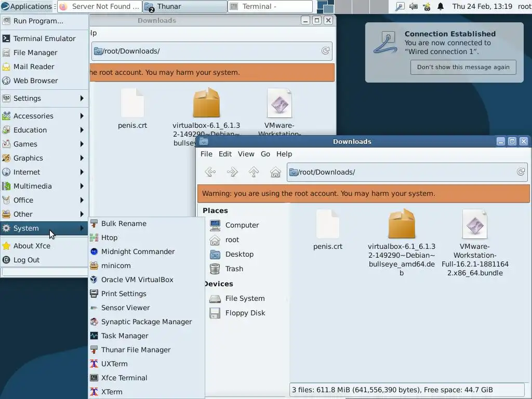Open Mail Reader
This screenshot has height=399, width=532.
tap(45, 66)
